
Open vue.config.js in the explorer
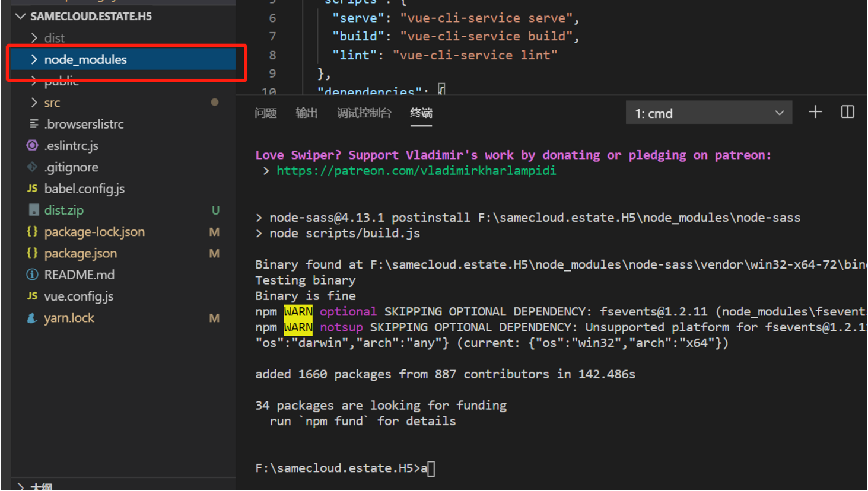(78, 296)
